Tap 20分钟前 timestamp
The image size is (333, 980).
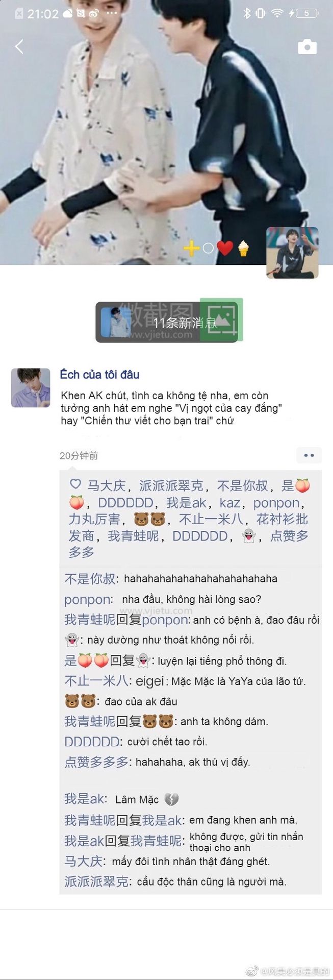(79, 455)
